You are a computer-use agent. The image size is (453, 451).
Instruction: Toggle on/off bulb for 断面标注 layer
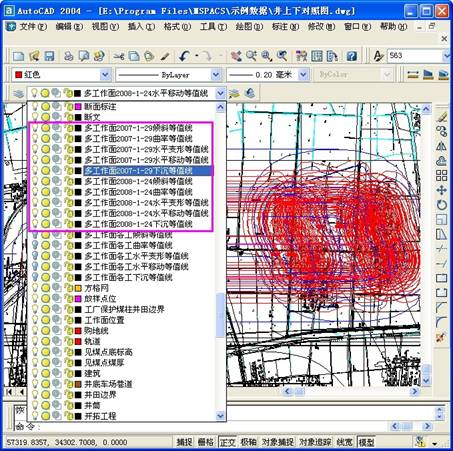click(x=35, y=107)
